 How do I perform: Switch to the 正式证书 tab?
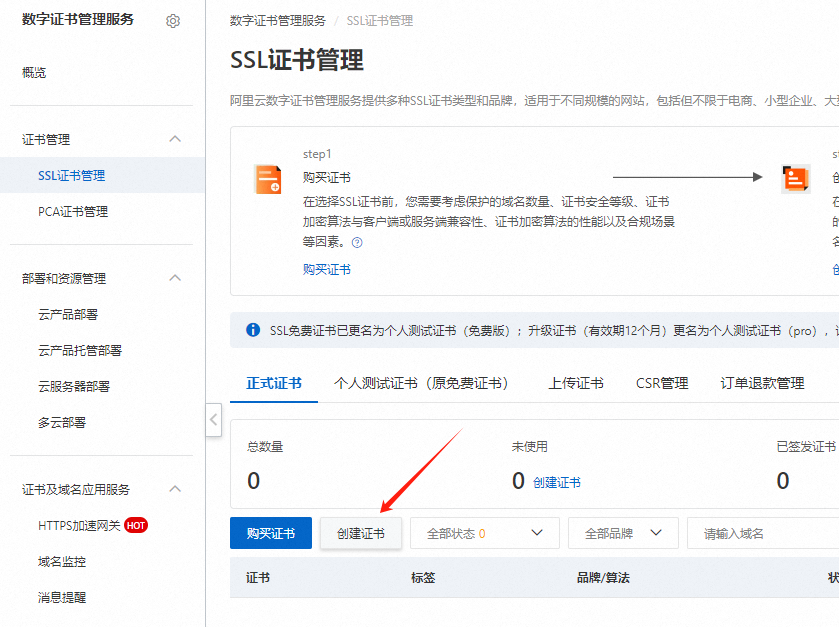pyautogui.click(x=274, y=383)
